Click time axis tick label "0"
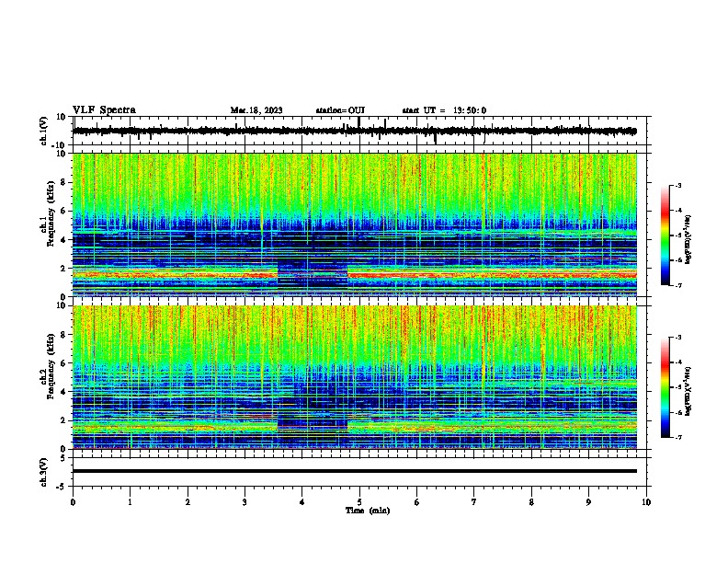728x563 pixels. pyautogui.click(x=73, y=502)
